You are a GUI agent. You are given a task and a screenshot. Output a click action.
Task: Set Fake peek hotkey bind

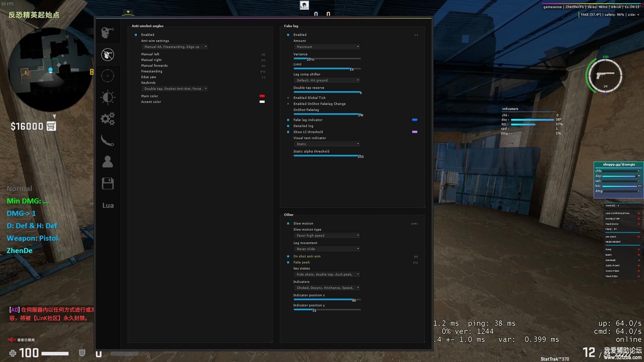pyautogui.click(x=416, y=263)
